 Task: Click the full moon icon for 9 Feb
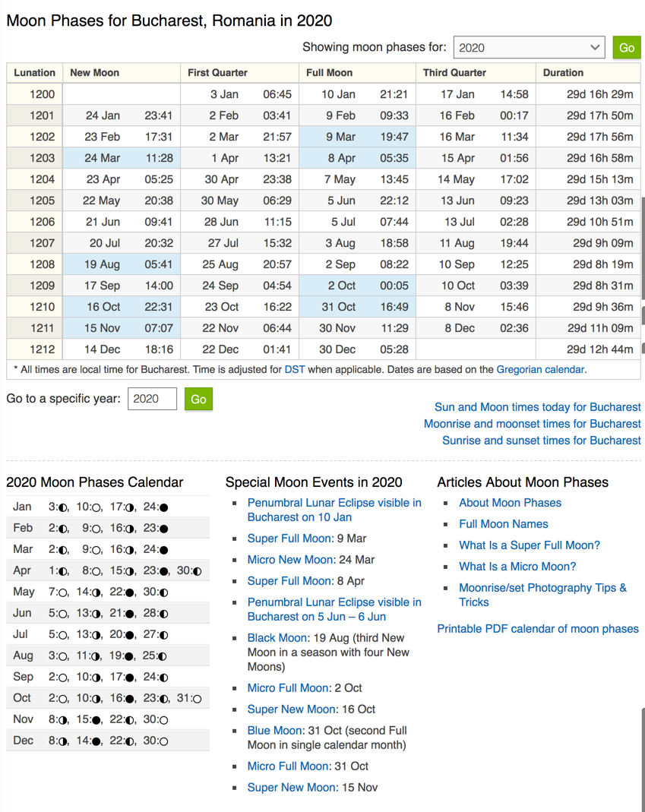click(96, 528)
